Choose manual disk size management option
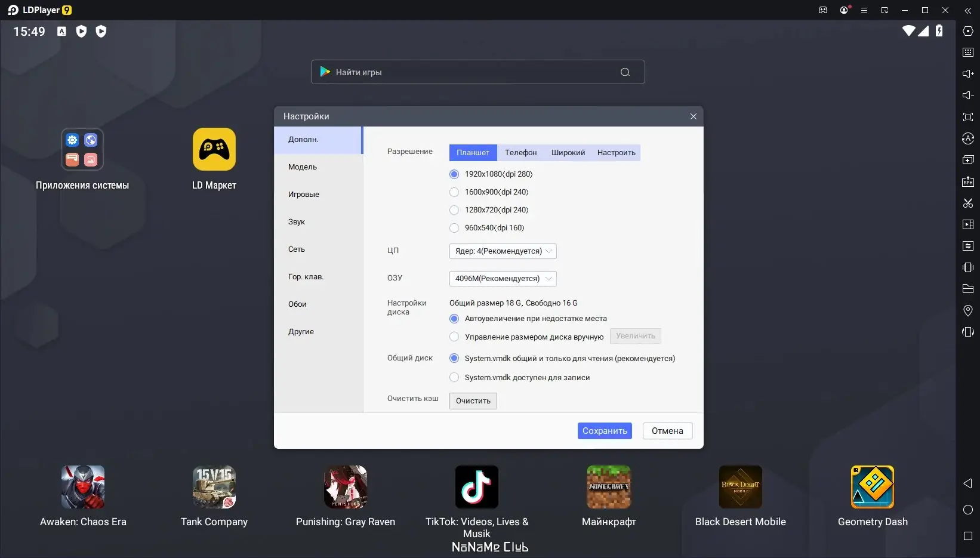980x558 pixels. pos(526,337)
